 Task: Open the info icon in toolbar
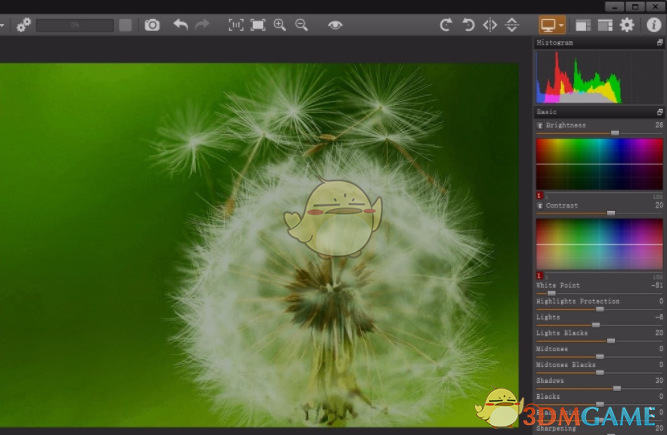click(654, 25)
